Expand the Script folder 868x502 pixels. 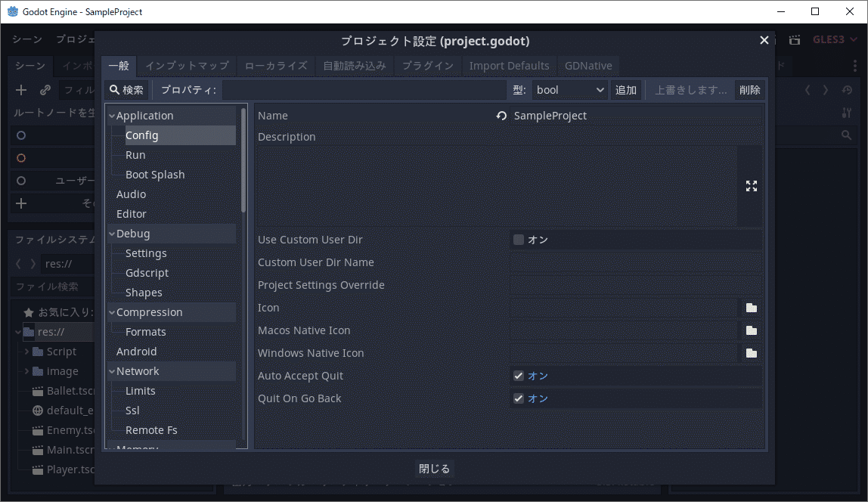(26, 352)
